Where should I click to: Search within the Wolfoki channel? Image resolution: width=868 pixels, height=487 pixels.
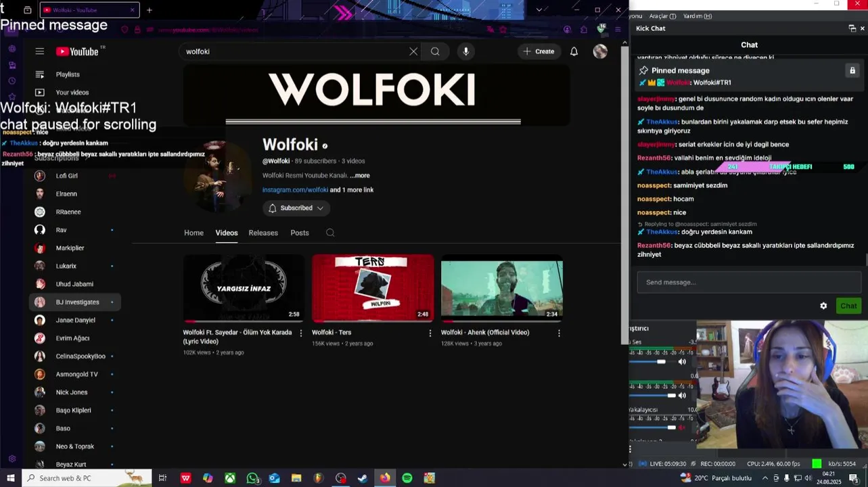[330, 233]
